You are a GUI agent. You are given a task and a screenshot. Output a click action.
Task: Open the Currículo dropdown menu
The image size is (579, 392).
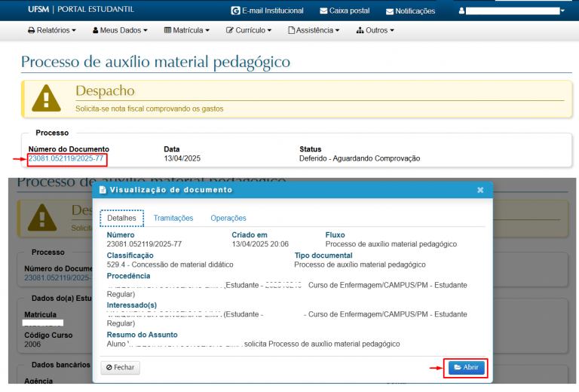point(249,31)
